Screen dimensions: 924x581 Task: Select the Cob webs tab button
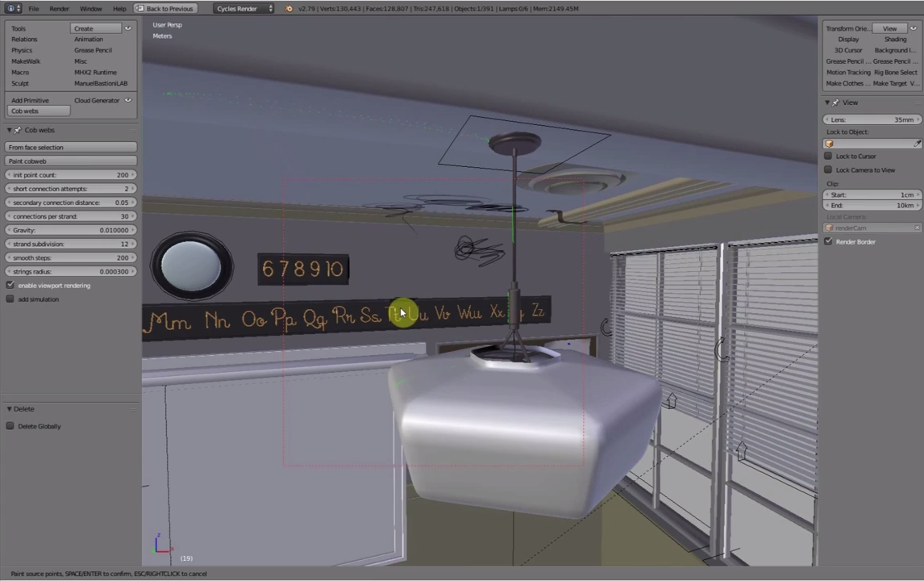(39, 111)
